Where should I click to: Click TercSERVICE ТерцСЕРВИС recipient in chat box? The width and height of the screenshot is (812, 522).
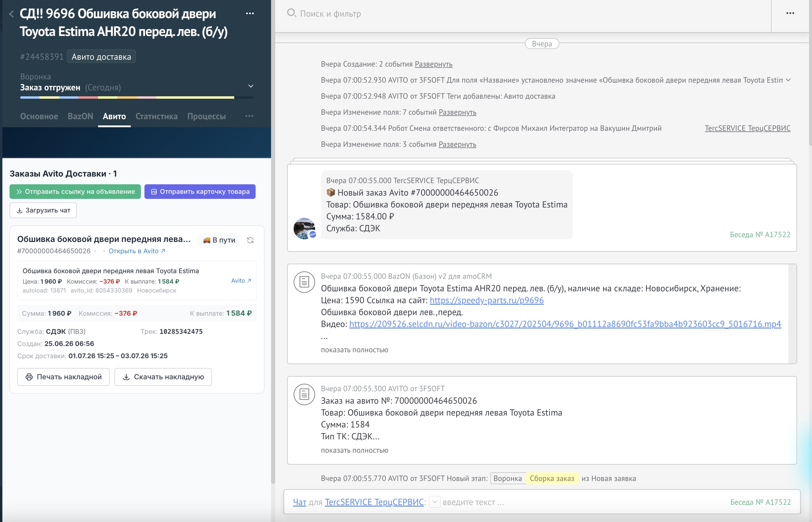coord(374,502)
